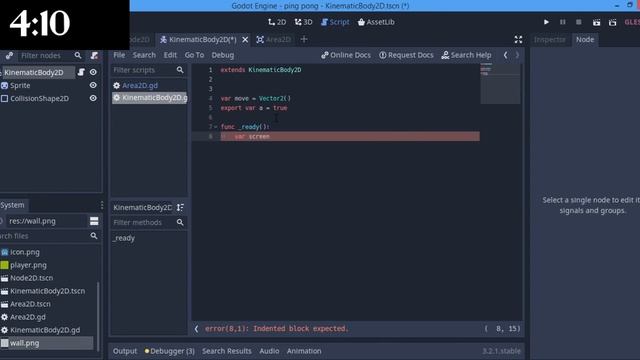Click the search files magnifier icon
The height and width of the screenshot is (360, 640).
coord(94,236)
